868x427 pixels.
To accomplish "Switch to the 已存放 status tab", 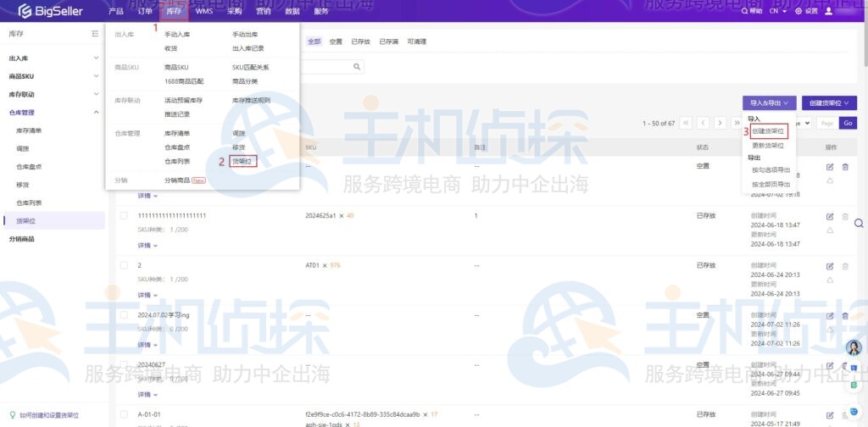I will coord(360,42).
